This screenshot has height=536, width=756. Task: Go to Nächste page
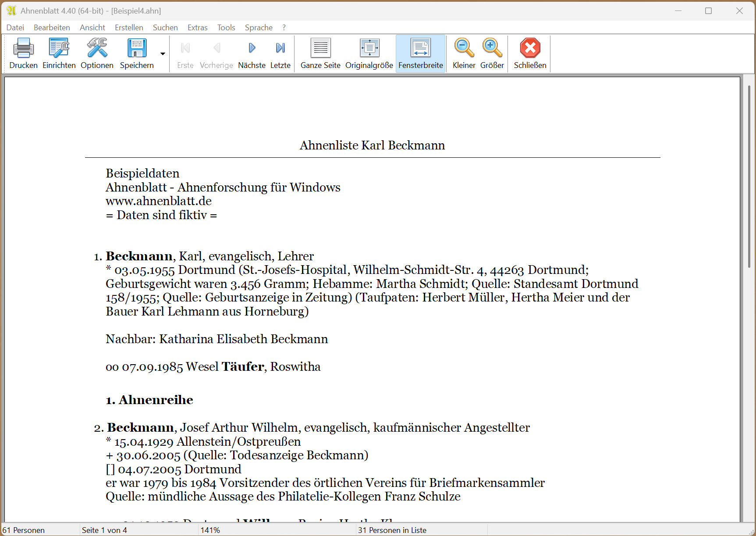pos(252,49)
